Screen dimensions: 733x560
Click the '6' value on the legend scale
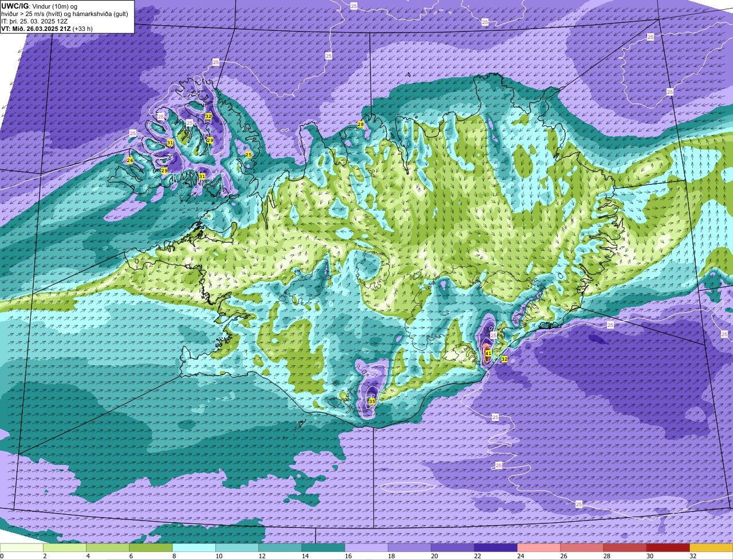pos(130,556)
